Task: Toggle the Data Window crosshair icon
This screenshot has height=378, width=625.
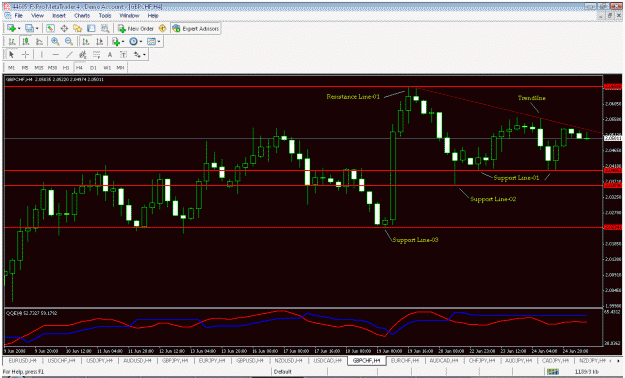Action: click(64, 28)
